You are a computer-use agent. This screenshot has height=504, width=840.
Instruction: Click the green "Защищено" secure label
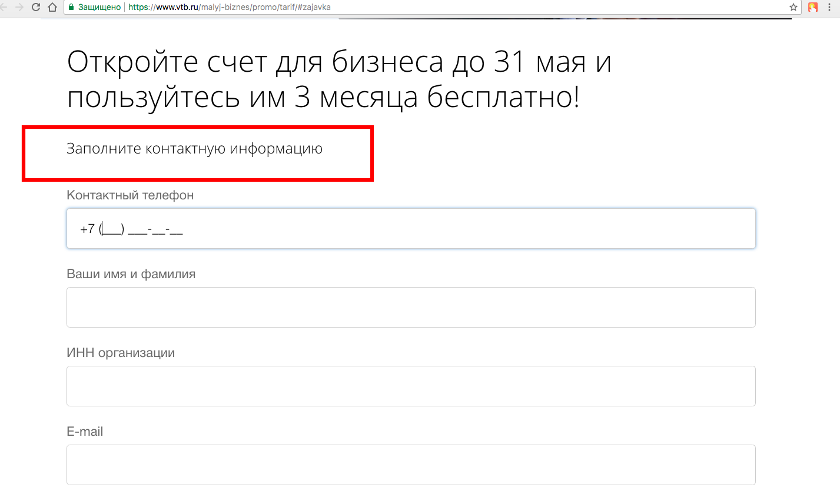99,7
